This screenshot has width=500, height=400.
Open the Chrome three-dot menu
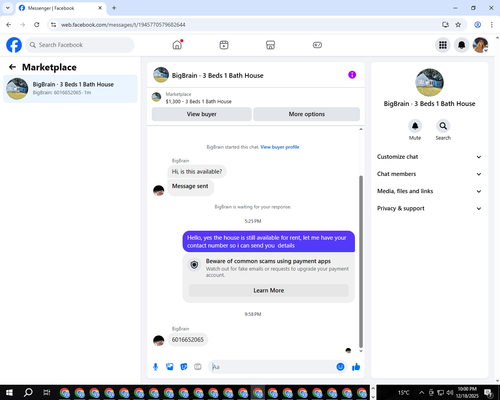click(x=492, y=25)
